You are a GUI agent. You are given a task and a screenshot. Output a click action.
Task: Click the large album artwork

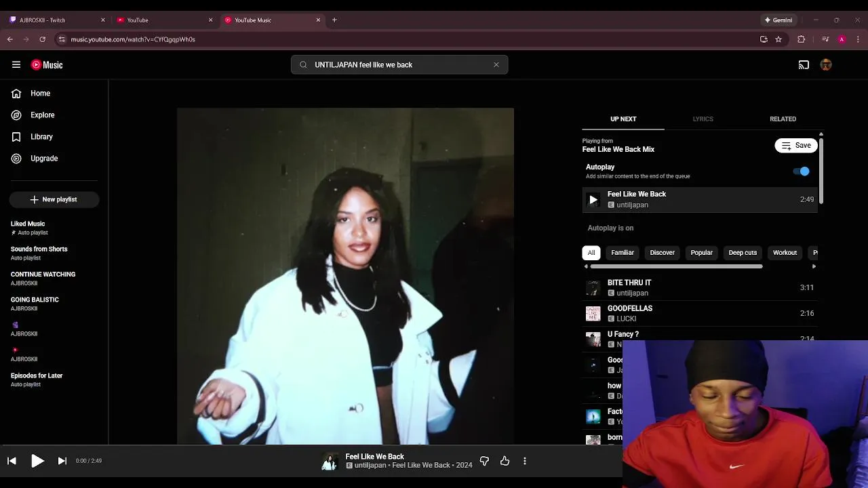[345, 276]
